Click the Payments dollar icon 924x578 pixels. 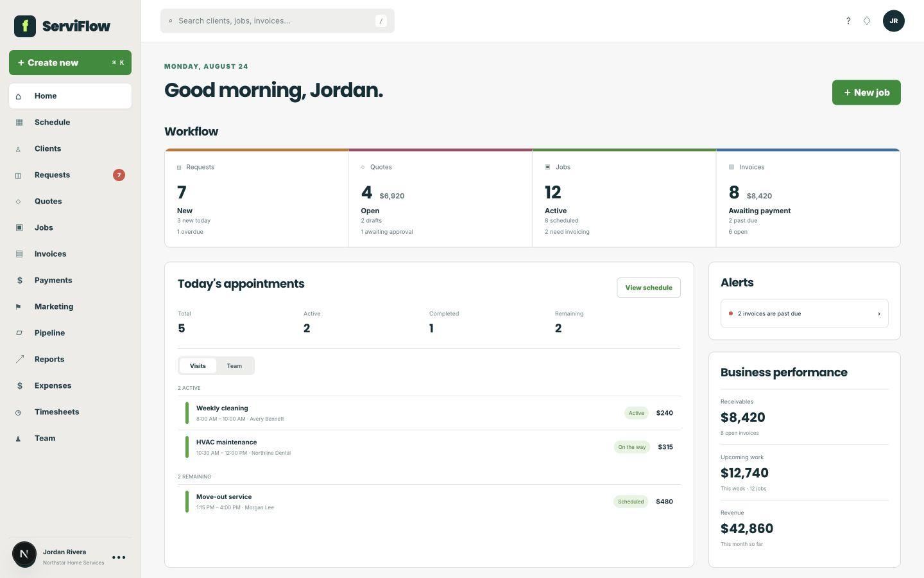pyautogui.click(x=19, y=281)
